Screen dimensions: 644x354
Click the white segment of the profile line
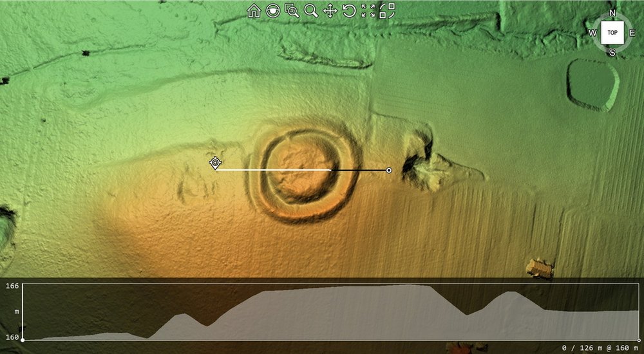coord(274,171)
